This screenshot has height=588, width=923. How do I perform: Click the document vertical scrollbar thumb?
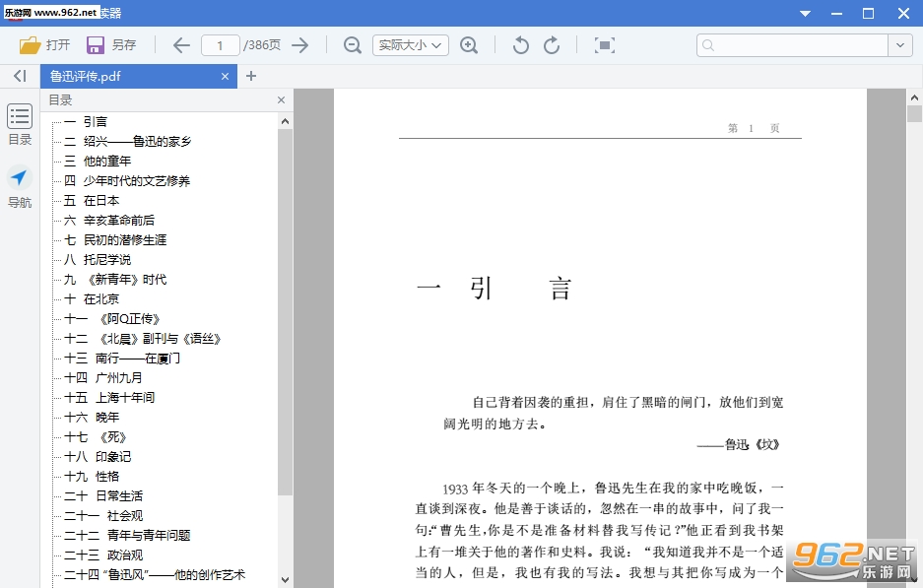click(x=914, y=113)
